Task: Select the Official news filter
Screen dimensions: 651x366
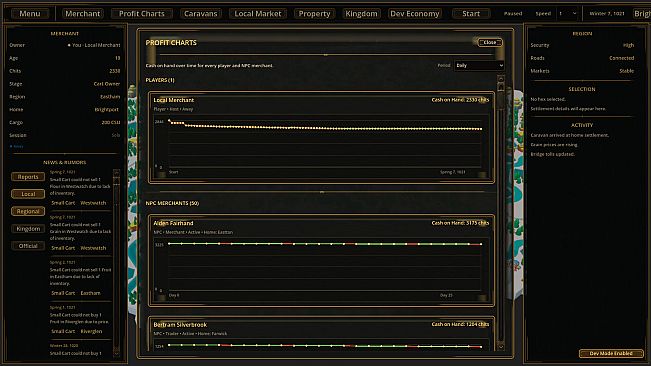Action: (x=28, y=246)
